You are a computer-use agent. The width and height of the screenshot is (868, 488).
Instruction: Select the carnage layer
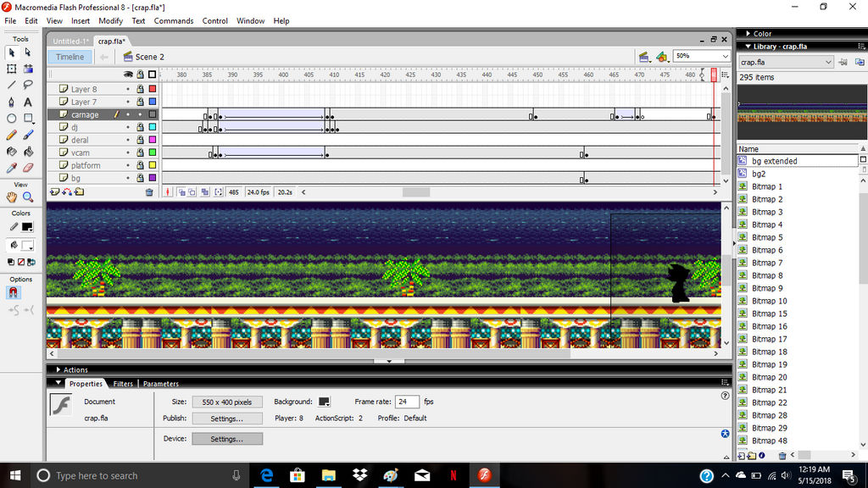tap(84, 114)
